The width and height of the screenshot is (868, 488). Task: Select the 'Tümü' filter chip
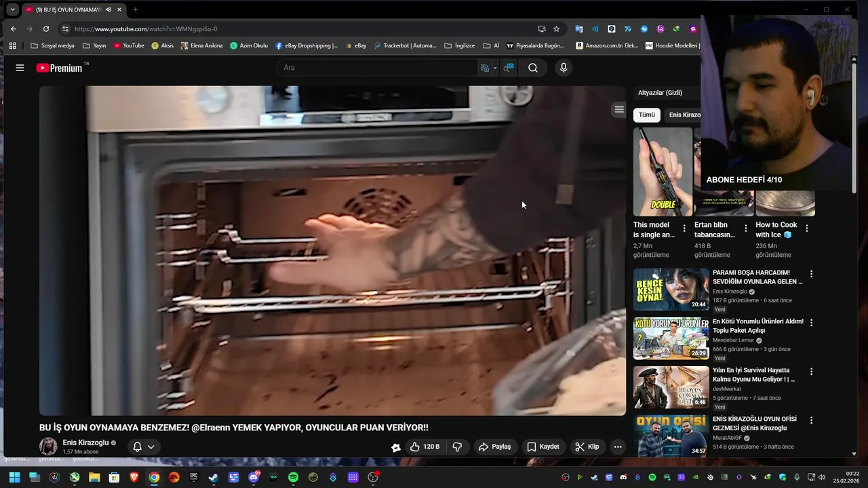click(647, 115)
